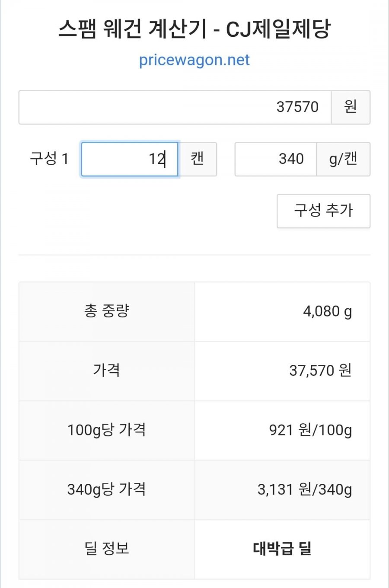
Task: Click the can count field showing 12
Action: [x=130, y=159]
